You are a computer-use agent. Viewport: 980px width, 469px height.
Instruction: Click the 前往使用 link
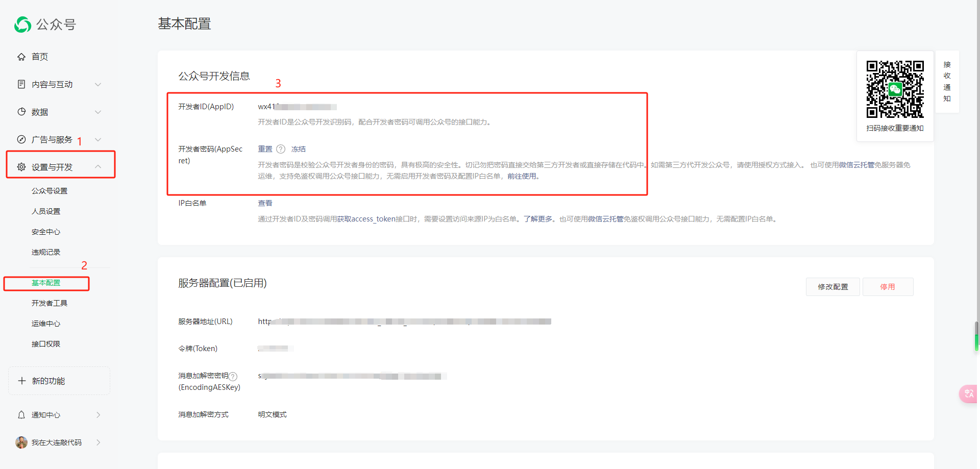tap(522, 176)
